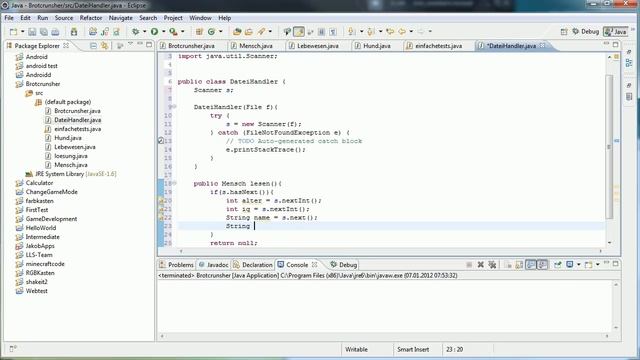640x360 pixels.
Task: Collapse the method fold at line 18
Action: [x=175, y=183]
